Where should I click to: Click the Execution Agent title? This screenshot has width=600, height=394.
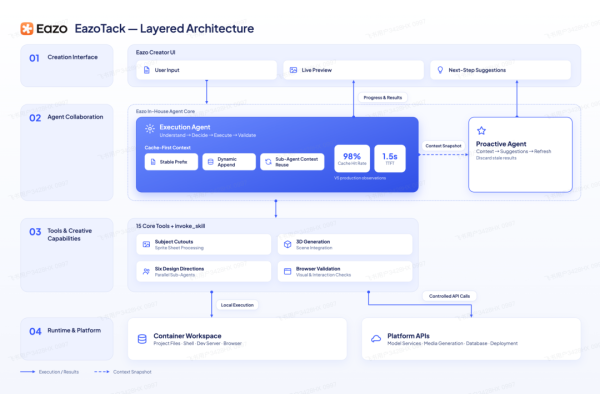pos(185,127)
